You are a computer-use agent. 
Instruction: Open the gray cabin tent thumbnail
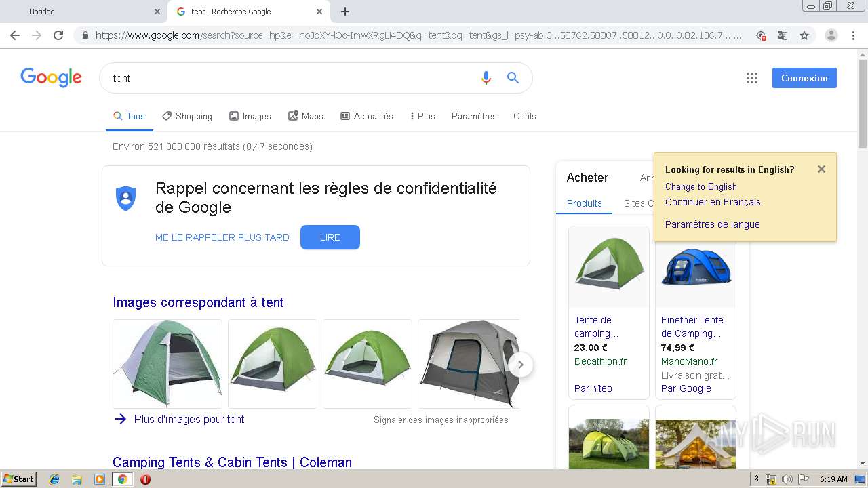point(469,364)
